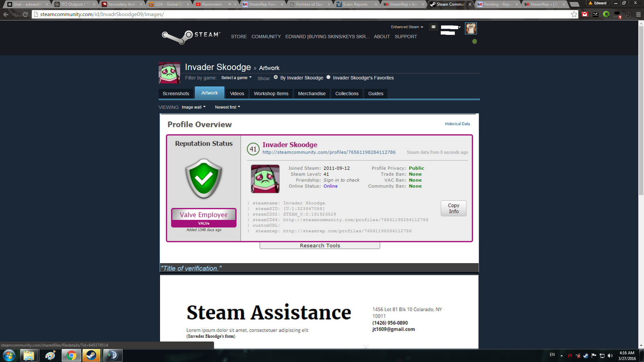Reload the page with the refresh icon
This screenshot has width=644, height=362.
(25, 14)
